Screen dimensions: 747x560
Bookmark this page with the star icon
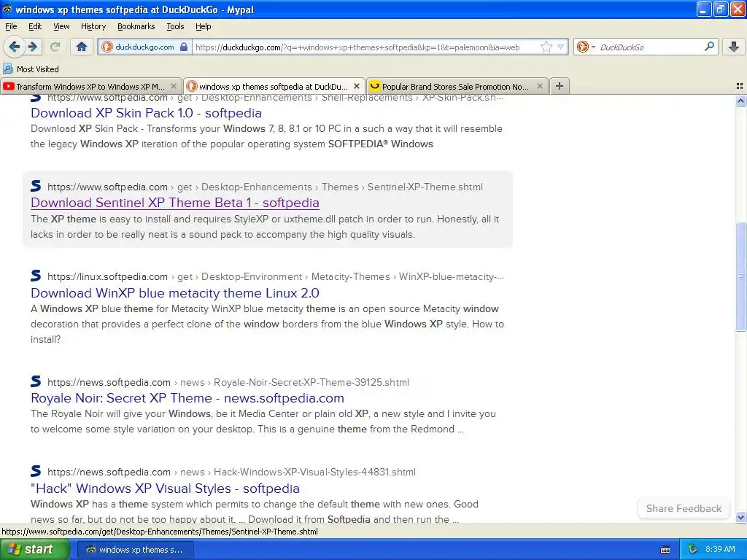[546, 47]
